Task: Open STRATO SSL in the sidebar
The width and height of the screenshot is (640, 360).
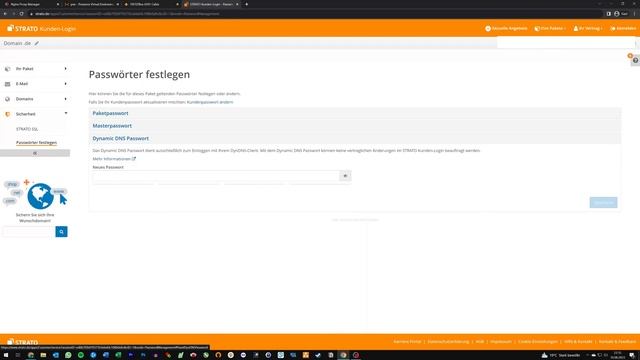Action: [x=27, y=129]
